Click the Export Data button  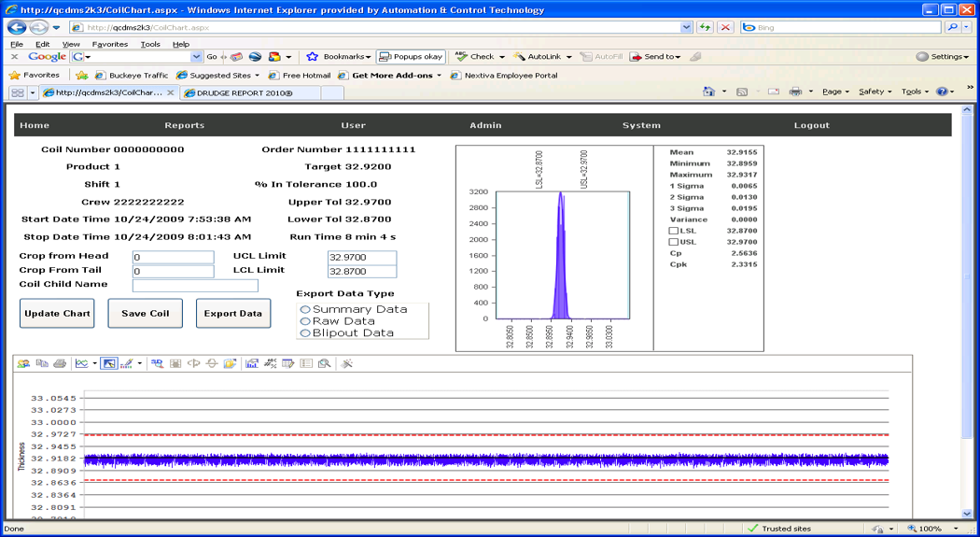coord(233,314)
